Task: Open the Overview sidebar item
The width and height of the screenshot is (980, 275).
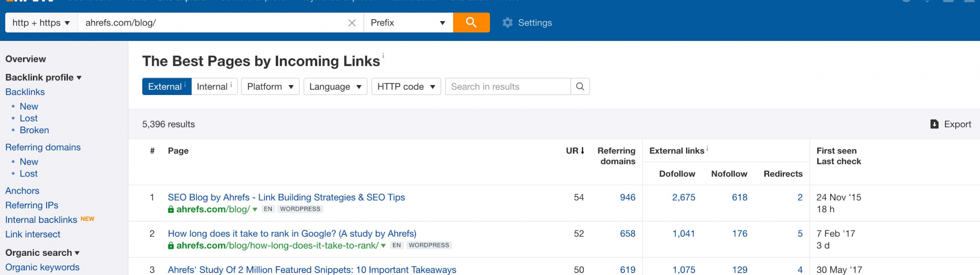Action: click(x=26, y=59)
